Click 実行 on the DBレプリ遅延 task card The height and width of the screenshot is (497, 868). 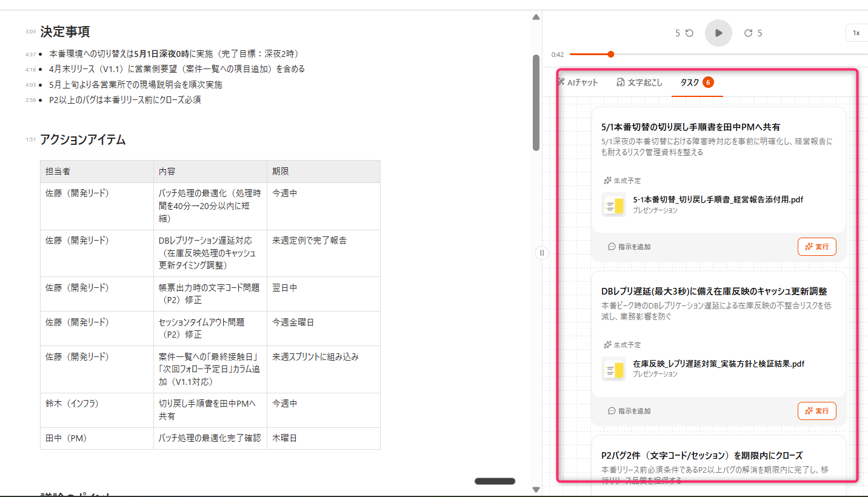[816, 411]
